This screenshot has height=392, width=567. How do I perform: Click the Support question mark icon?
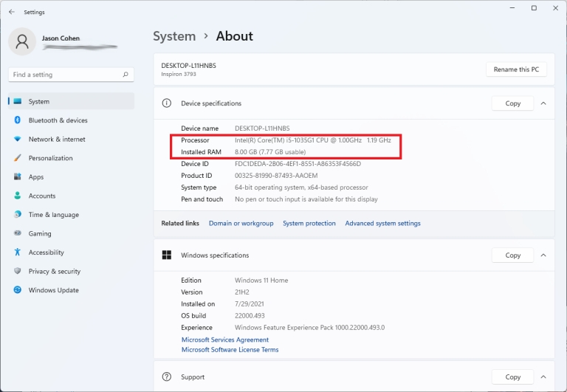[167, 376]
